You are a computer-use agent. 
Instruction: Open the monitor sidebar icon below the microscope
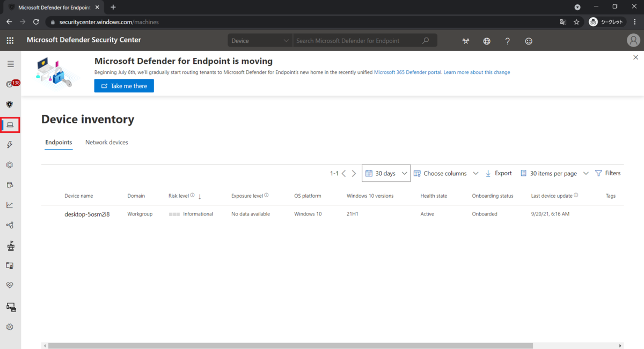click(x=10, y=265)
